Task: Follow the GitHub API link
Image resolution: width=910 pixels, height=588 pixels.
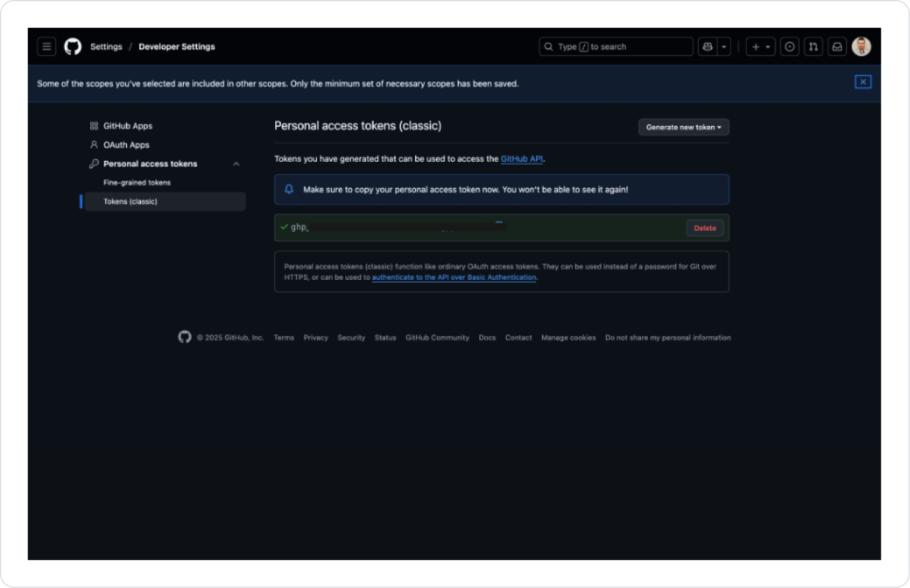Action: 521,159
